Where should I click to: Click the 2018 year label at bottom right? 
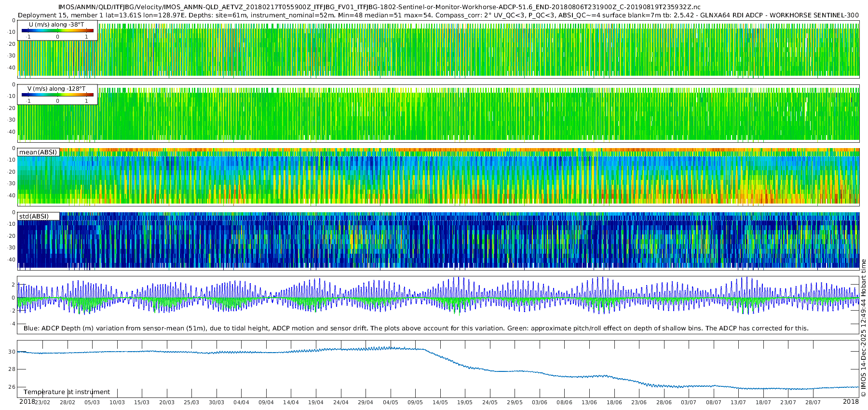coord(851,402)
